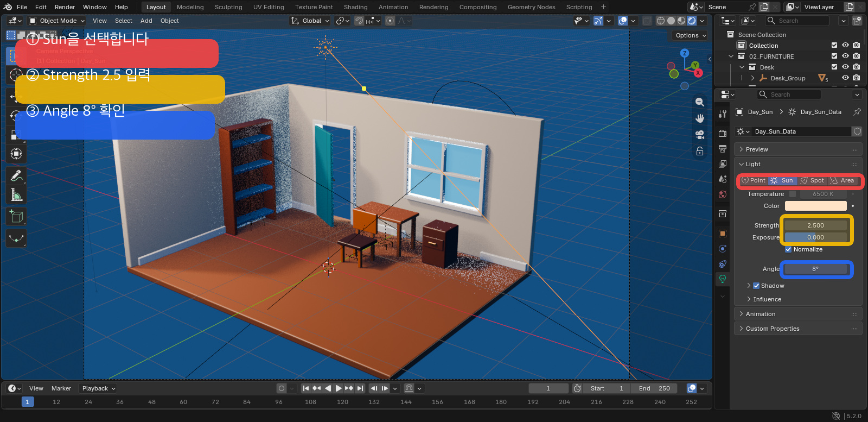Open the viewport Options dropdown
Screen dimensions: 868x422
(691, 35)
